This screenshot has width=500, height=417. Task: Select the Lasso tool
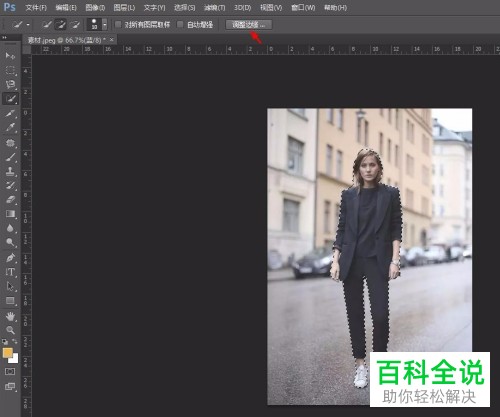(x=10, y=84)
